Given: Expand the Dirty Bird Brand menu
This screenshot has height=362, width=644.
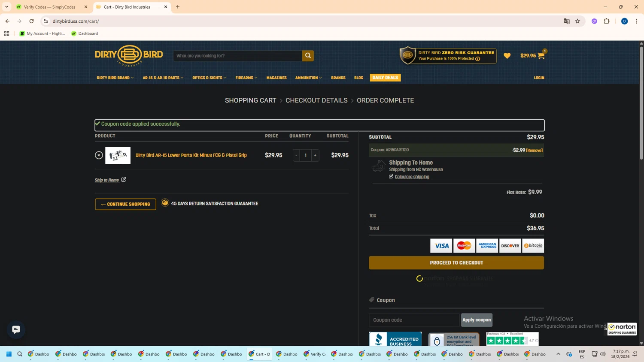Looking at the screenshot, I should pos(115,78).
